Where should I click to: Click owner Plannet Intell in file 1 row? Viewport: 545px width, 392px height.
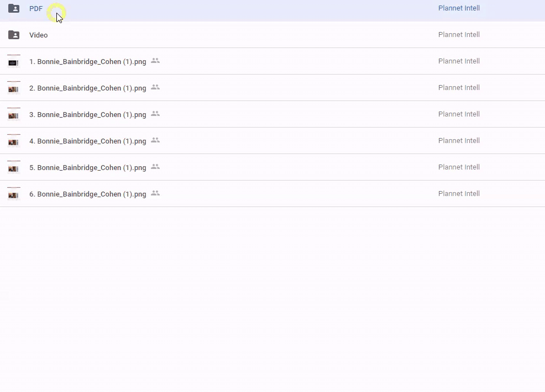point(459,61)
